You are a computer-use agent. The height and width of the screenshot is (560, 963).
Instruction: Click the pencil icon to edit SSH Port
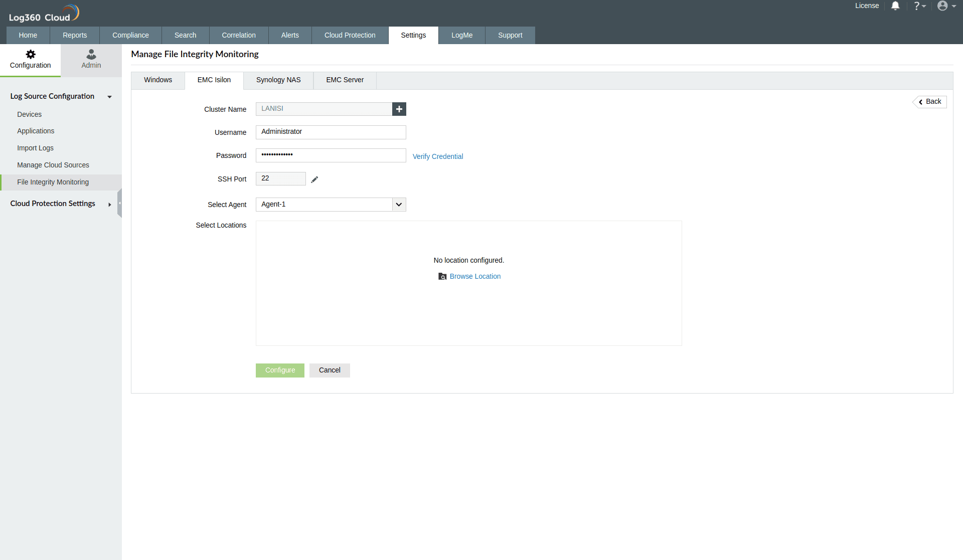314,179
